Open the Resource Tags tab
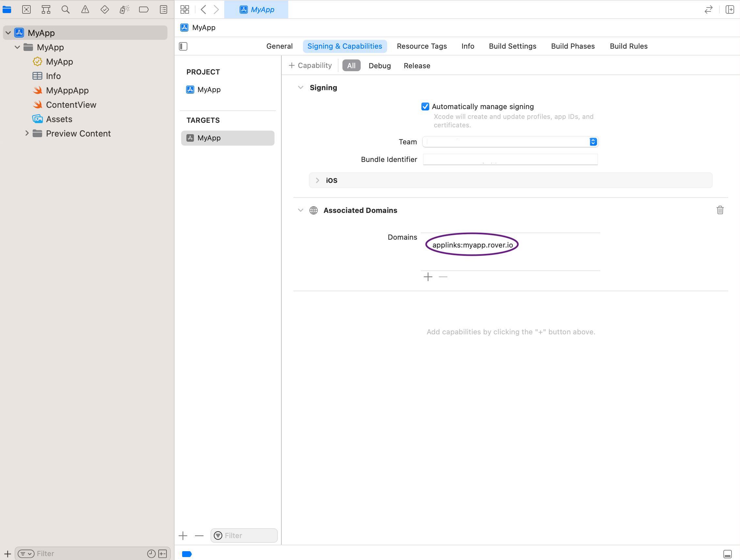 click(421, 46)
